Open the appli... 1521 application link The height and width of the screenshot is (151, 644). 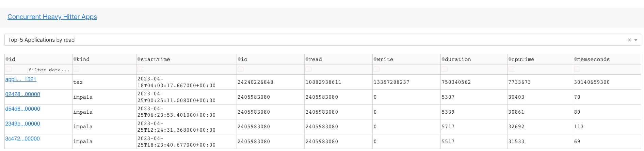[21, 79]
